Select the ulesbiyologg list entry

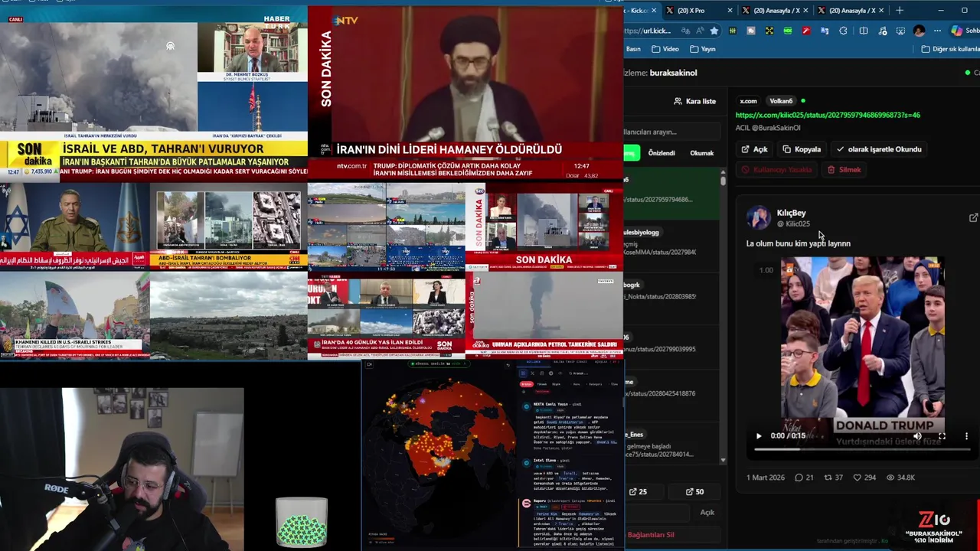(x=671, y=242)
